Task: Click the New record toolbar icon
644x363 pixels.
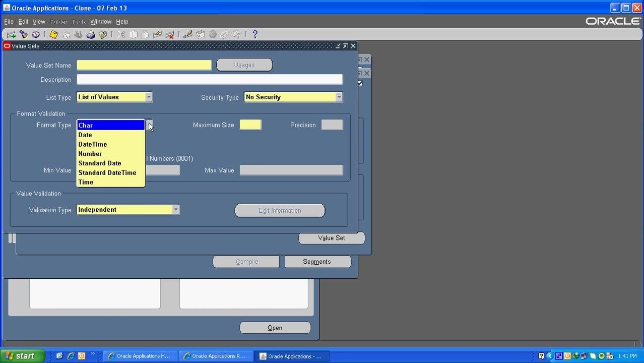Action: (x=11, y=35)
